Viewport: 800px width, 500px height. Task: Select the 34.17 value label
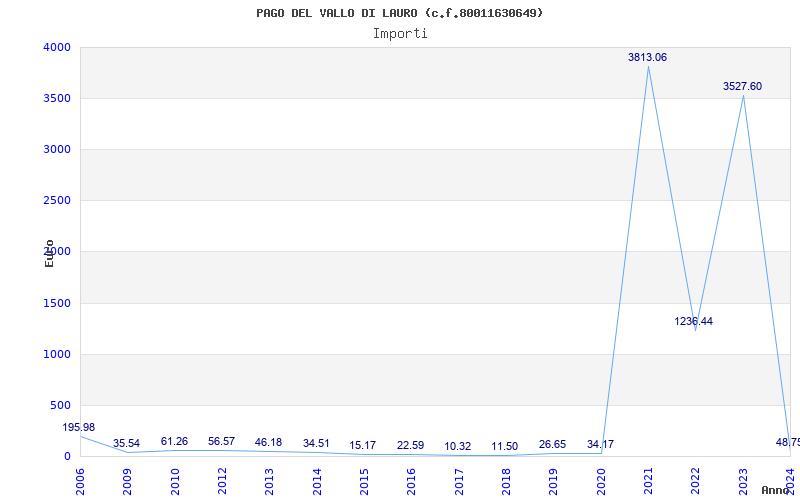point(600,444)
